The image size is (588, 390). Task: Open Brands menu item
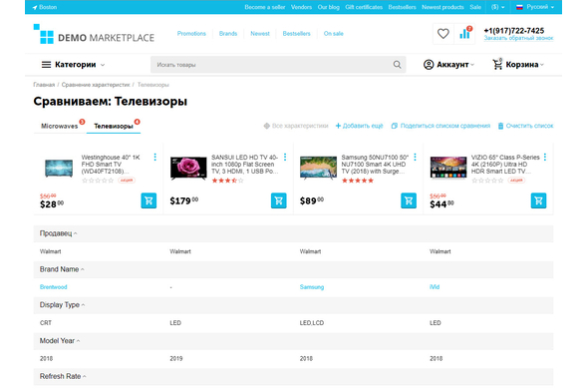(228, 33)
